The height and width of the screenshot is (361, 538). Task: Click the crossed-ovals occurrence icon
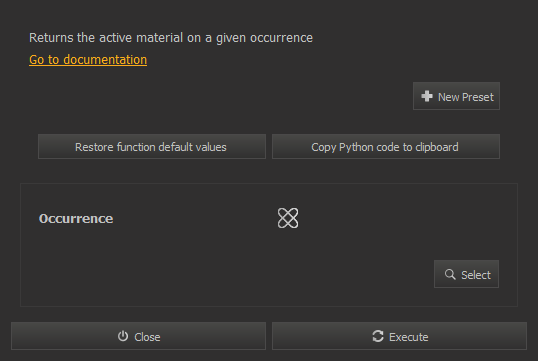[x=288, y=218]
